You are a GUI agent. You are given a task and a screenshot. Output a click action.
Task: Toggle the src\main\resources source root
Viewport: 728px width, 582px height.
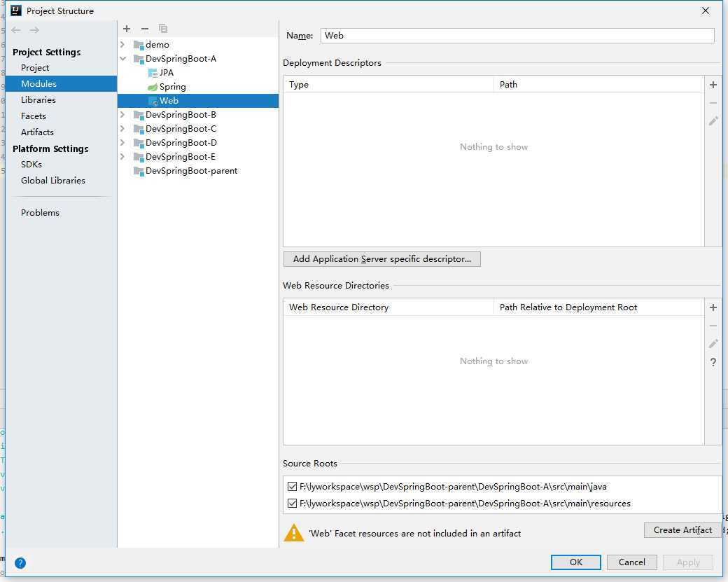292,503
